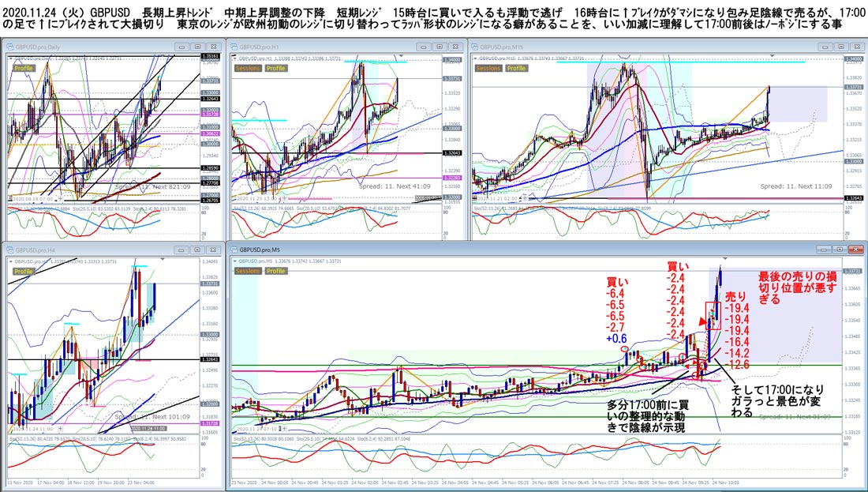Toggle Sessions indicator on the H1 chart

coord(248,68)
